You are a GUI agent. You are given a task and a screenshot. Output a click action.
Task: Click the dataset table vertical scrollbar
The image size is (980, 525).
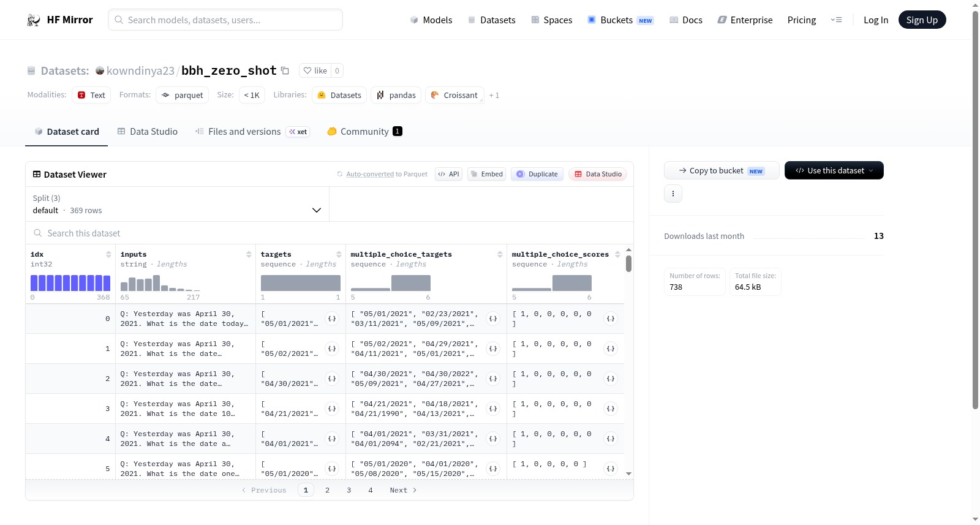(629, 263)
